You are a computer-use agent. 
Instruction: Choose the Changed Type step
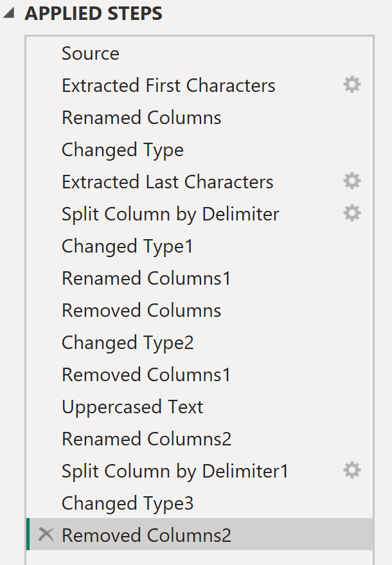[123, 150]
